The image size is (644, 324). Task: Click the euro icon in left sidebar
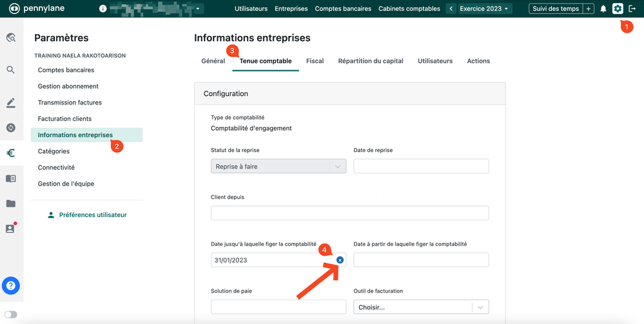pyautogui.click(x=11, y=153)
